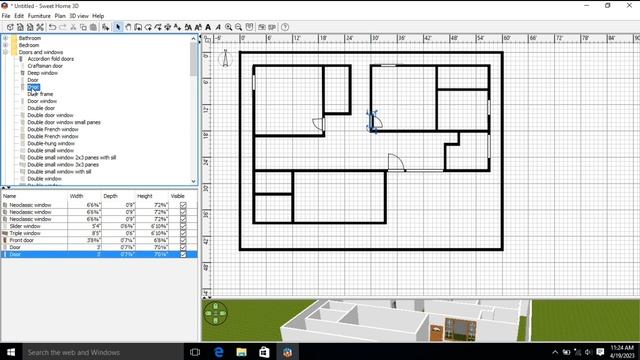The image size is (640, 360).
Task: Click the catalog tree scroll up arrow
Action: point(193,38)
